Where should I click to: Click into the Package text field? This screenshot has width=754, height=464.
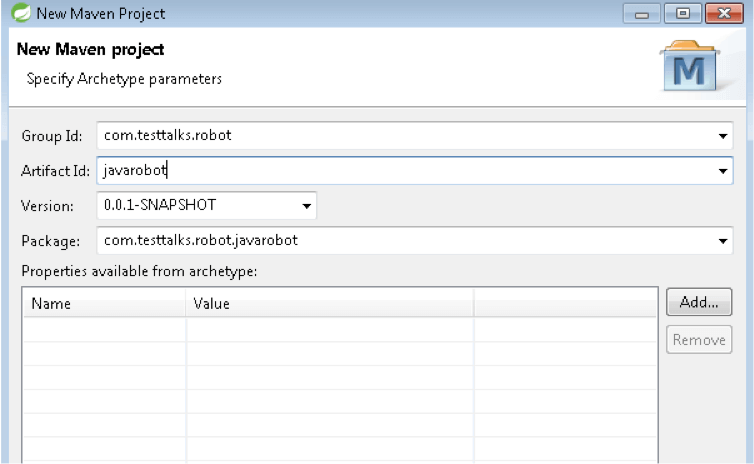[x=400, y=241]
